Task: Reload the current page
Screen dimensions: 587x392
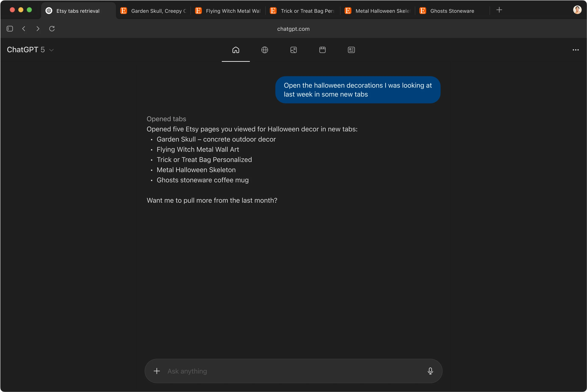Action: 52,28
